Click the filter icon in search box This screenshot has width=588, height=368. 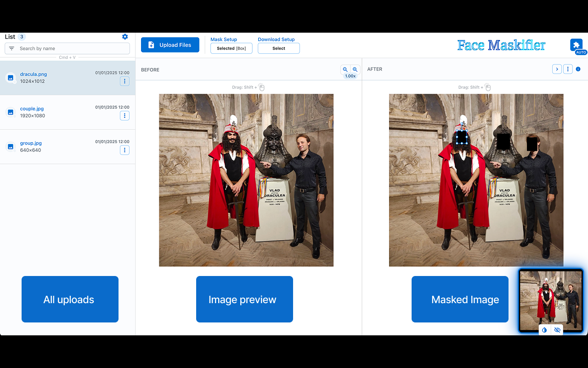coord(11,48)
